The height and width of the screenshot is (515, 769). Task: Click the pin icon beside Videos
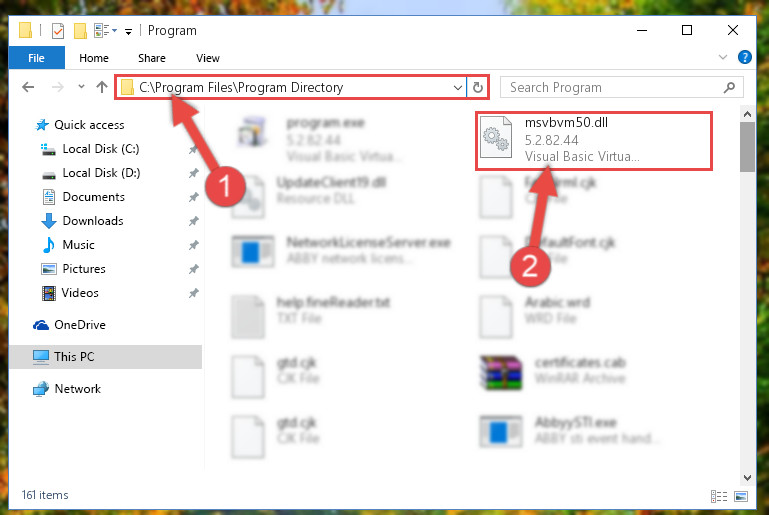194,293
